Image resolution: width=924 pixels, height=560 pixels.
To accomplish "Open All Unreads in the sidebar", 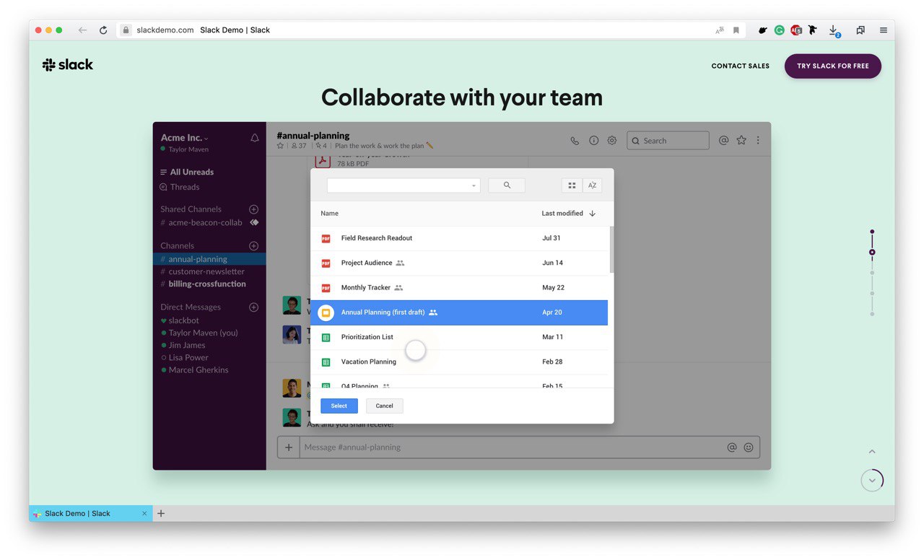I will click(x=187, y=172).
